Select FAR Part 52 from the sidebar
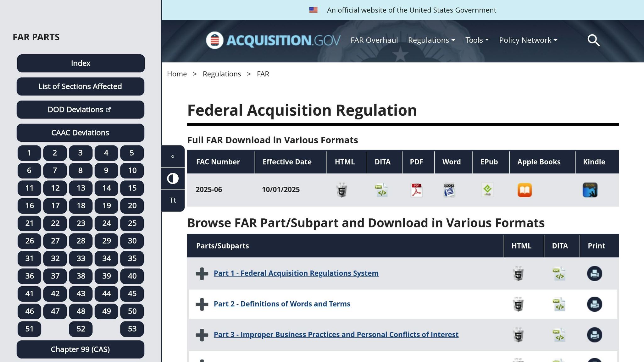This screenshot has height=362, width=644. point(80,329)
